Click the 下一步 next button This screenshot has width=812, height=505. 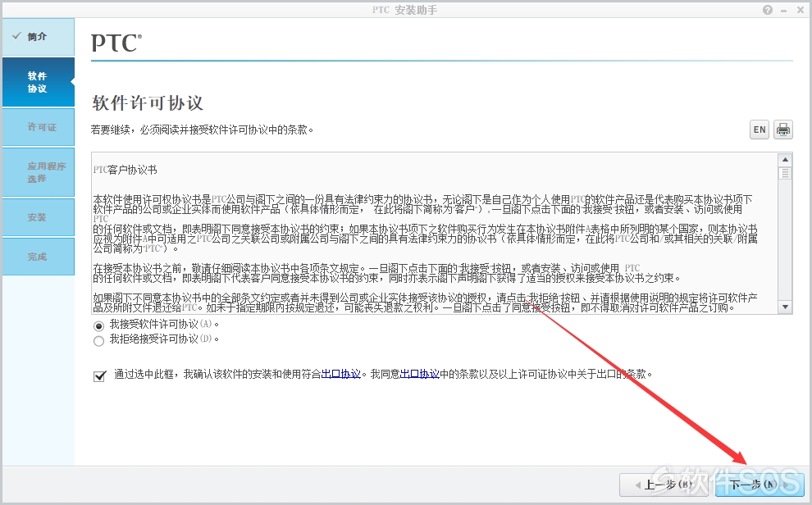click(x=760, y=485)
